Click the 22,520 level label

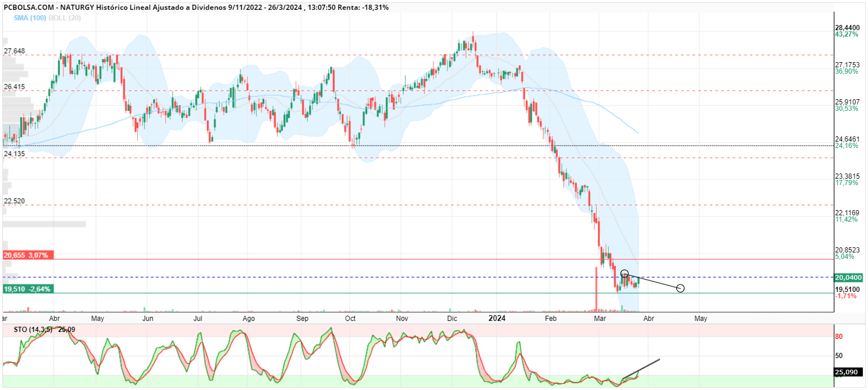point(15,201)
